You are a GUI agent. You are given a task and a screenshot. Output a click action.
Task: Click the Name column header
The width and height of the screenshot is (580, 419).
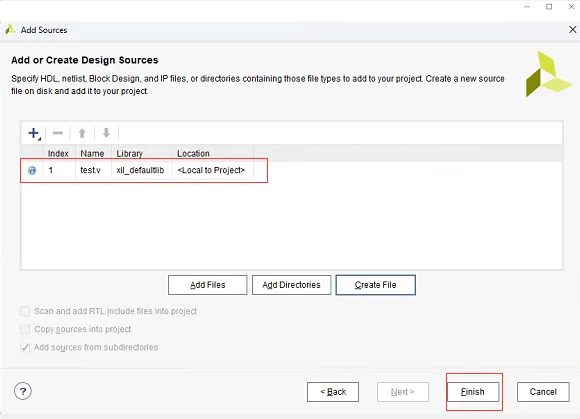pyautogui.click(x=92, y=153)
